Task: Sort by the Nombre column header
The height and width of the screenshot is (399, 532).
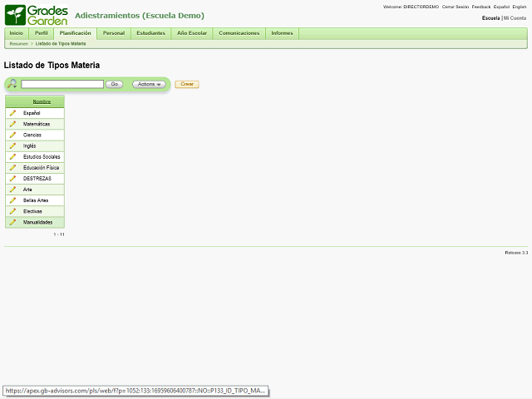Action: coord(42,101)
